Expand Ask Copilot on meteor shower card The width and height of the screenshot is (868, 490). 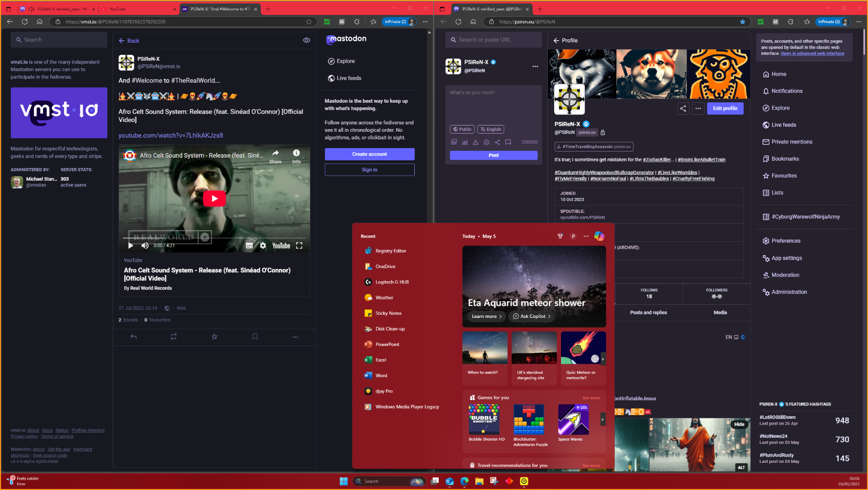tap(532, 316)
